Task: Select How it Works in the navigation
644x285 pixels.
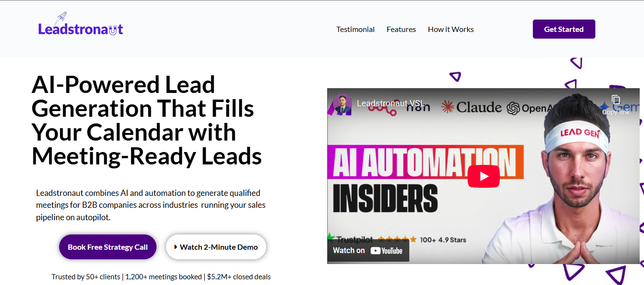Action: (x=451, y=29)
